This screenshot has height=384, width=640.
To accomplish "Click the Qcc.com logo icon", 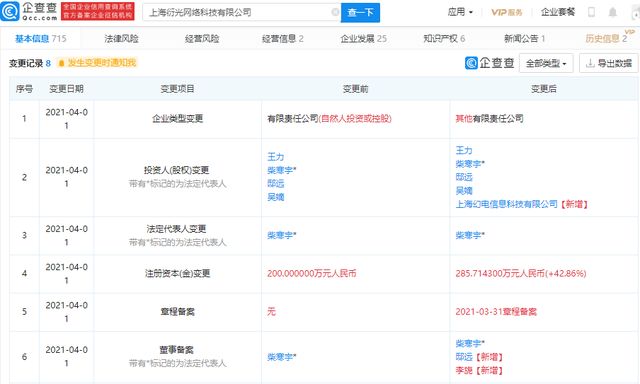I will pos(10,11).
